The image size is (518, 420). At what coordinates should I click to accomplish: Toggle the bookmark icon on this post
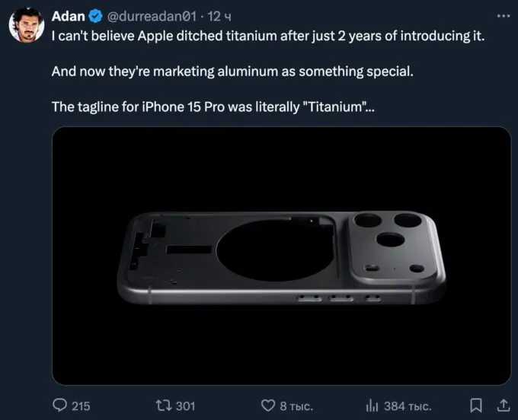tap(476, 405)
